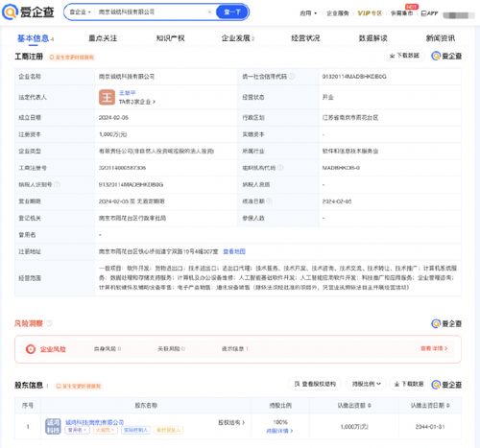
Task: Click the 爱企查 logo in the 股东信息 header
Action: [446, 385]
